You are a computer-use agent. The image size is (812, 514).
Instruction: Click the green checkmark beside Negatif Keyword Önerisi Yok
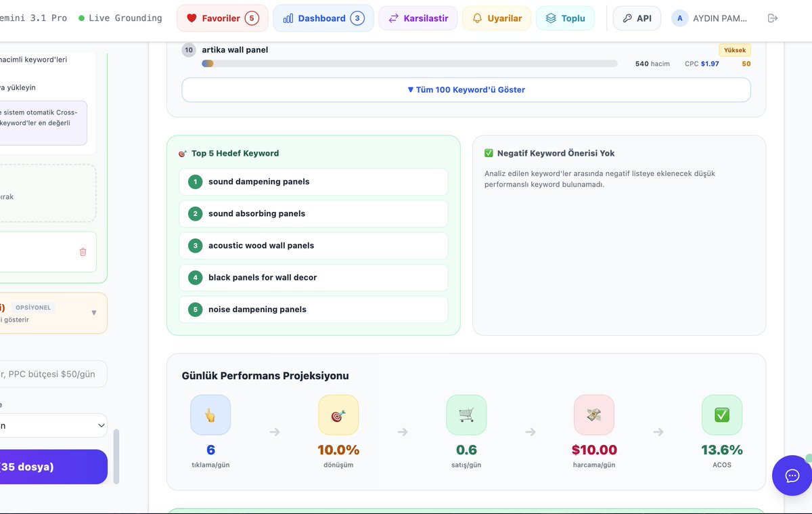489,153
